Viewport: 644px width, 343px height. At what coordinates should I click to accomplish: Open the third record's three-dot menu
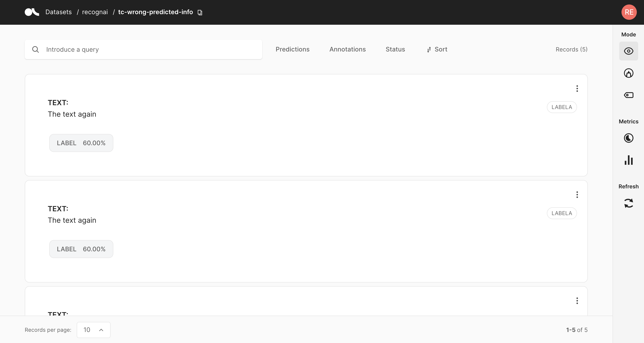pos(577,301)
